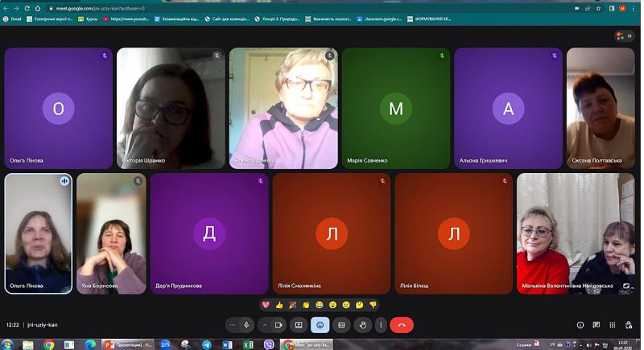Image resolution: width=644 pixels, height=350 pixels.
Task: Click the browser address bar with meet.google.com
Action: 242,8
